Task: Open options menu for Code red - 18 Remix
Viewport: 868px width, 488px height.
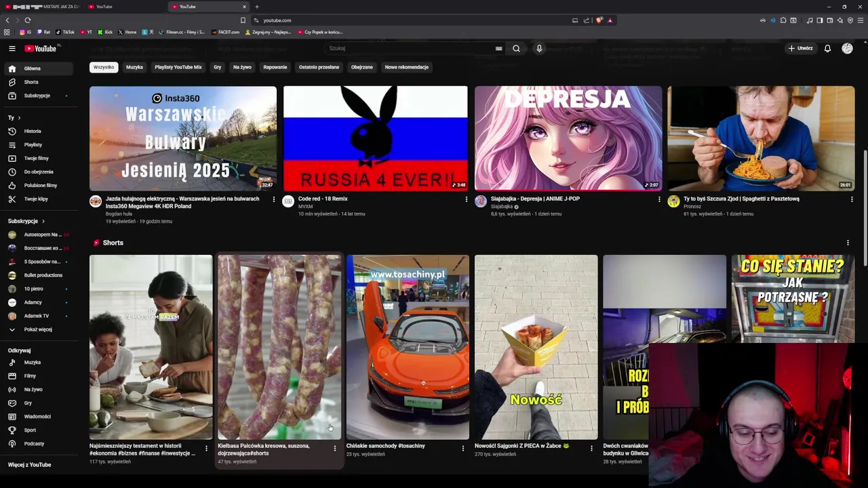Action: [x=466, y=199]
